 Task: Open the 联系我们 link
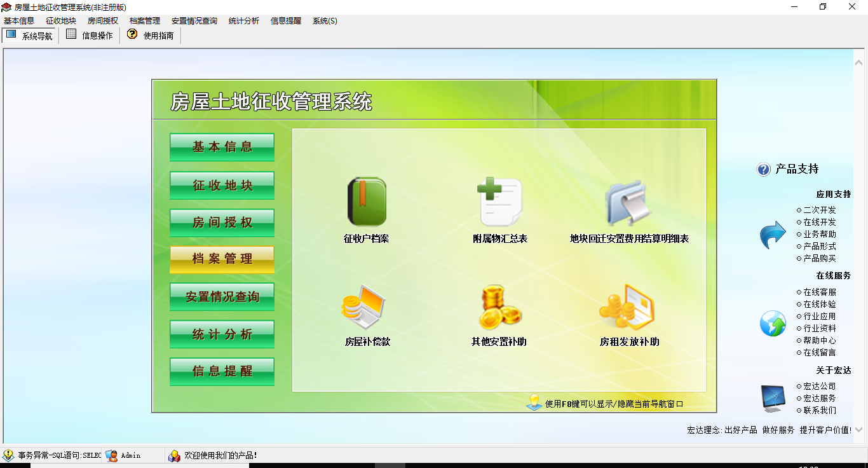click(820, 410)
